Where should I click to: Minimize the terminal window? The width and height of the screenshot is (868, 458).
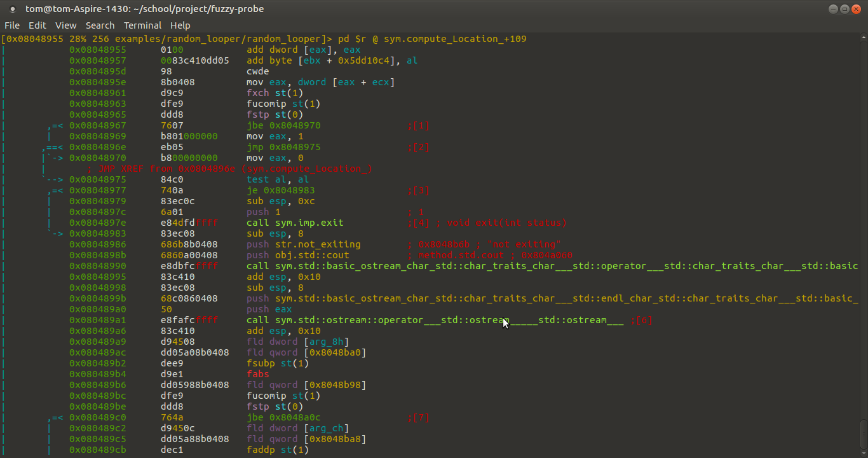click(x=833, y=9)
